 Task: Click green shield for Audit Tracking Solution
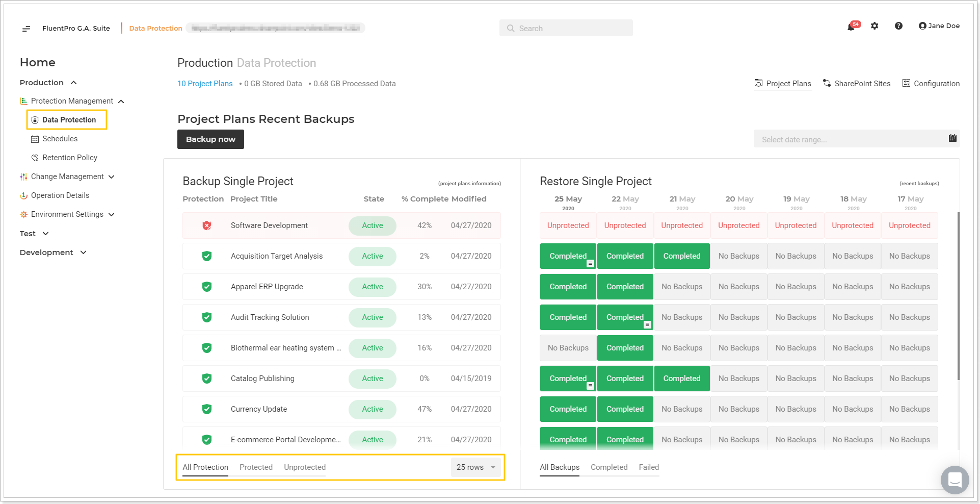207,317
